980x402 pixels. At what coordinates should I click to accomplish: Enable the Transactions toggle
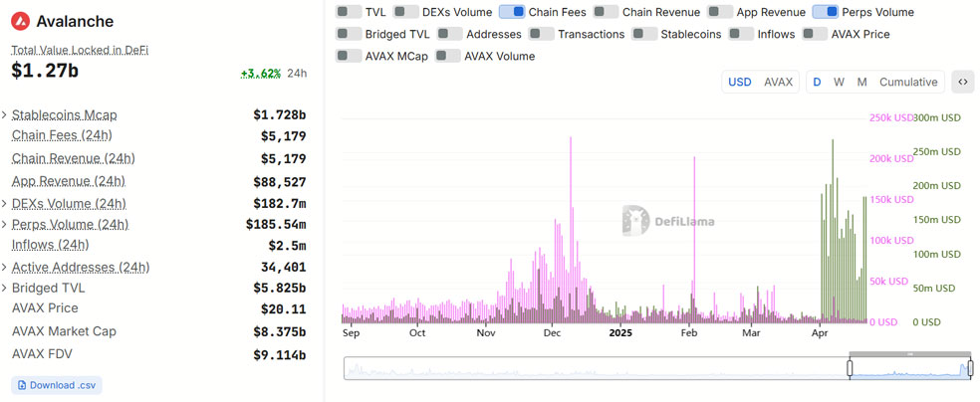click(542, 35)
